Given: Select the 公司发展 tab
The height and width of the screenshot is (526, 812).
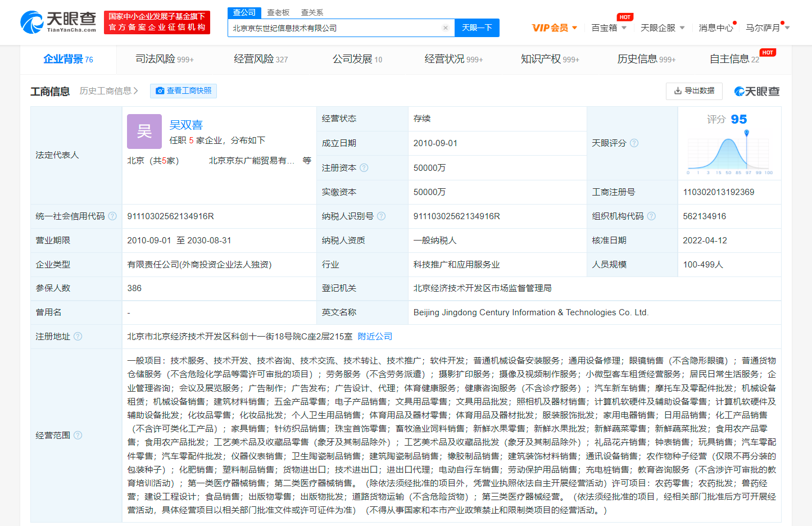Looking at the screenshot, I should pyautogui.click(x=357, y=59).
